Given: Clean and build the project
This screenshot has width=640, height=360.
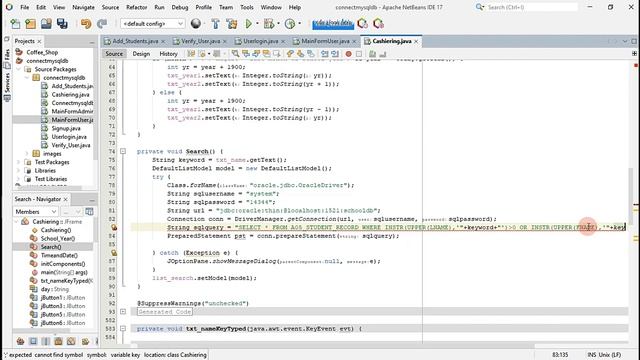Looking at the screenshot, I should (x=232, y=24).
